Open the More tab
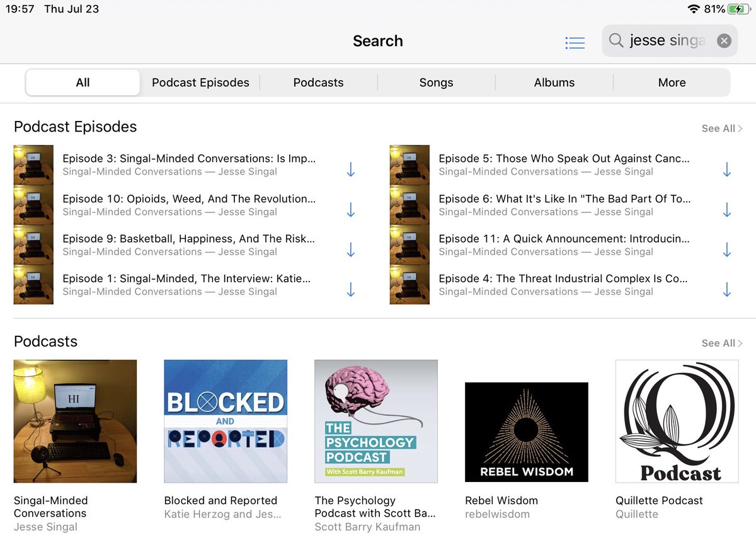 click(672, 83)
